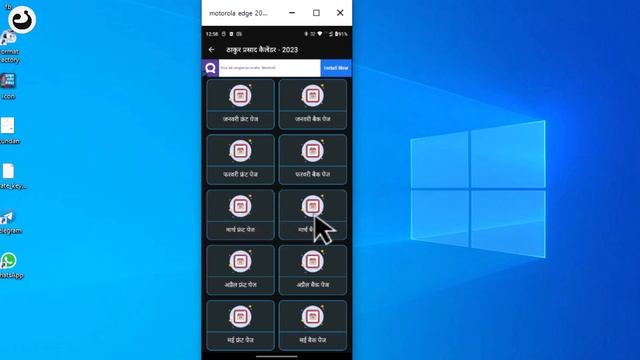Select the Icon desktop shortcut

point(8,86)
